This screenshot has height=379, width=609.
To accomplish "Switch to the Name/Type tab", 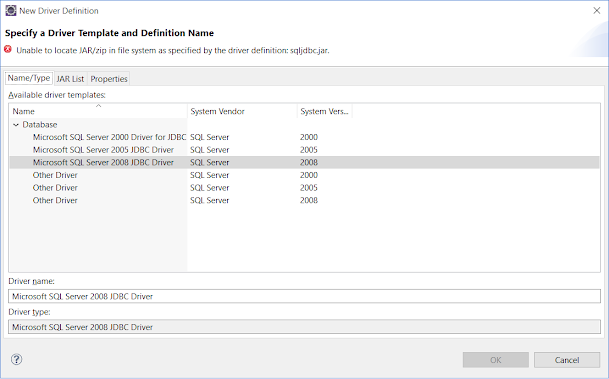I will pyautogui.click(x=29, y=78).
